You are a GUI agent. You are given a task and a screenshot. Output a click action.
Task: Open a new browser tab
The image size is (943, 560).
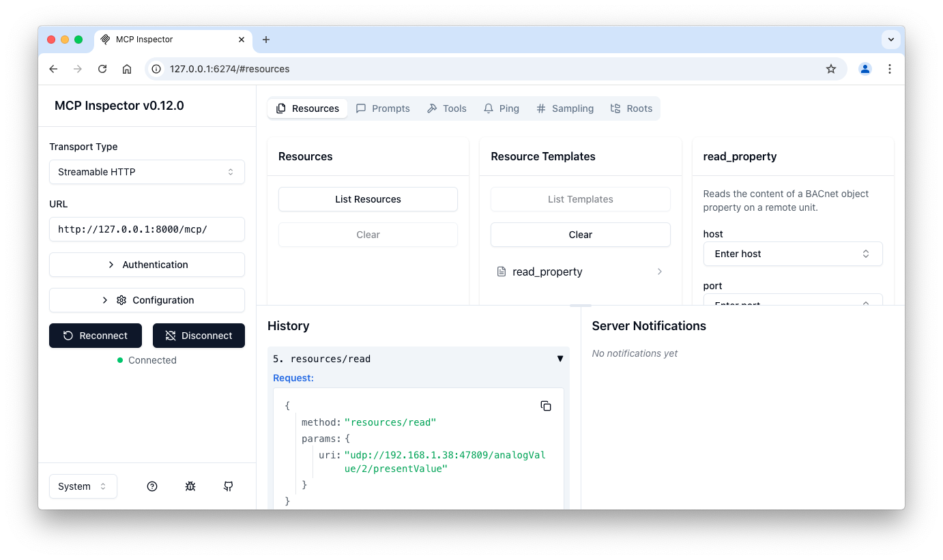click(266, 40)
